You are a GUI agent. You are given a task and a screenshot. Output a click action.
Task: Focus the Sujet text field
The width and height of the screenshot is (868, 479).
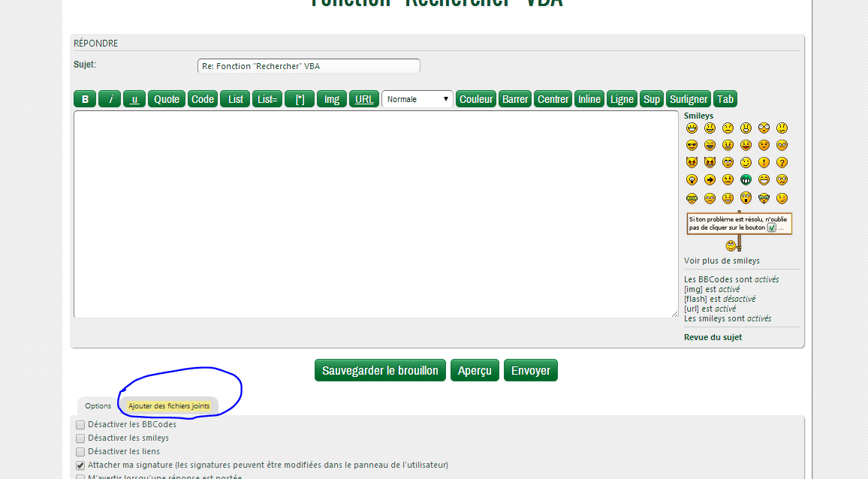tap(309, 66)
